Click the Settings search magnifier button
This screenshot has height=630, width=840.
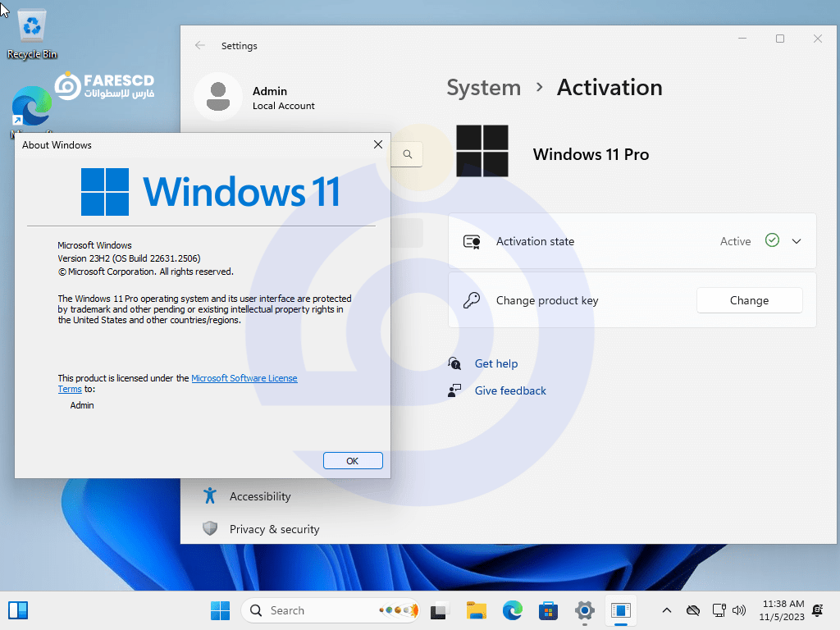click(x=408, y=154)
